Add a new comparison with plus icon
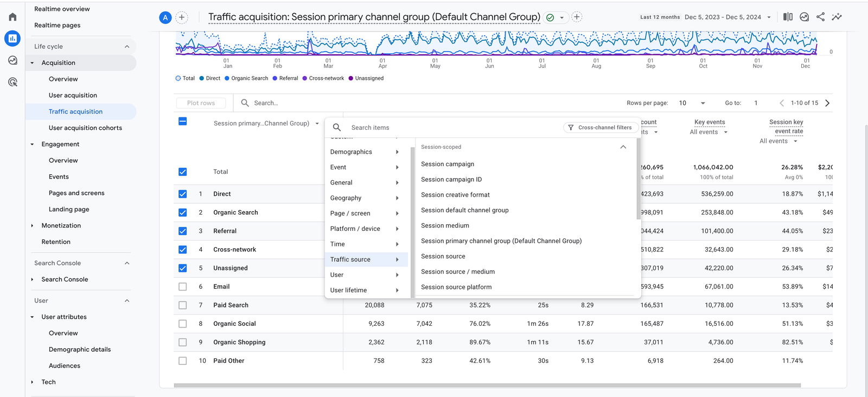This screenshot has height=397, width=868. coord(182,17)
